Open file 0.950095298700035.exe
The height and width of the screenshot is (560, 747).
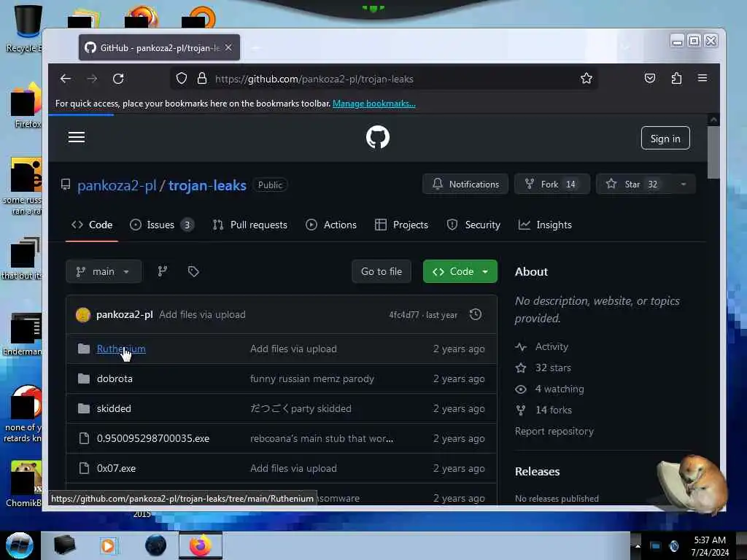point(153,438)
